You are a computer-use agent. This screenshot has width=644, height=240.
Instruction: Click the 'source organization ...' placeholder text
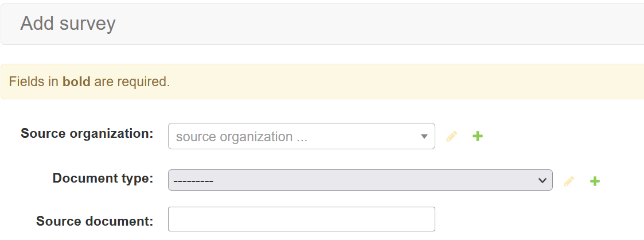(234, 137)
